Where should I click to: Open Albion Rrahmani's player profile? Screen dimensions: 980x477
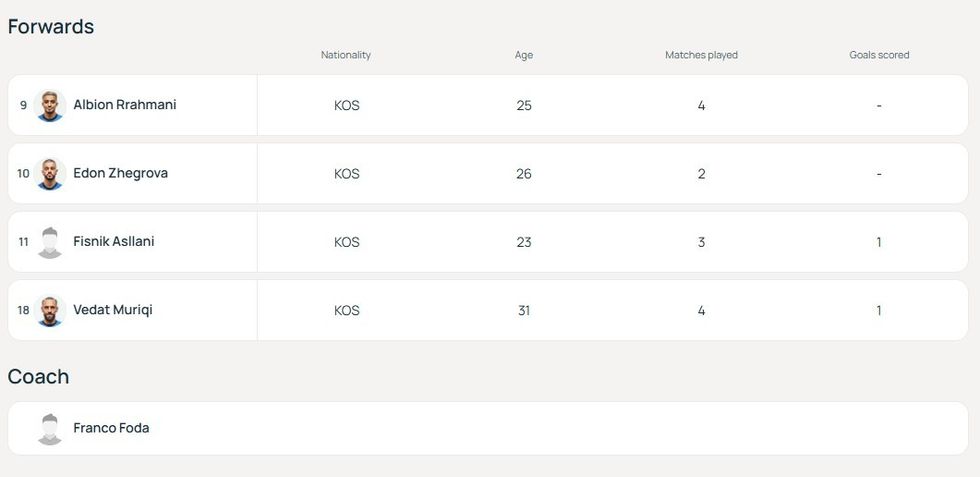point(124,105)
